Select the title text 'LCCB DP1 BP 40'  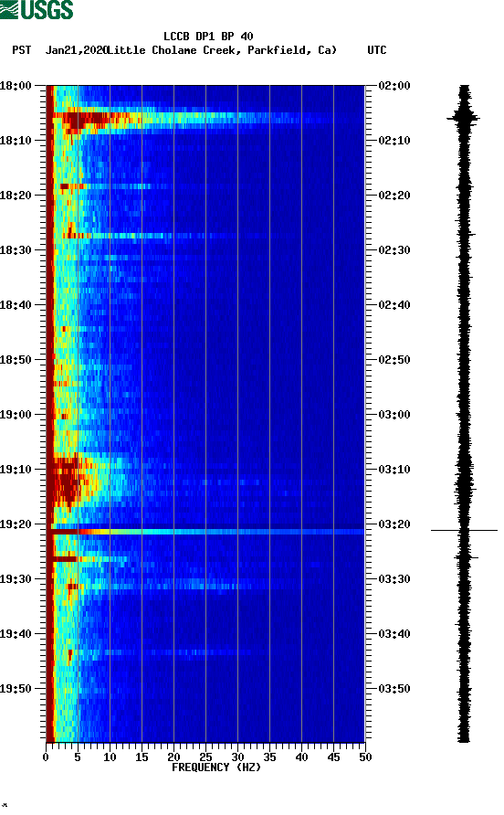208,37
